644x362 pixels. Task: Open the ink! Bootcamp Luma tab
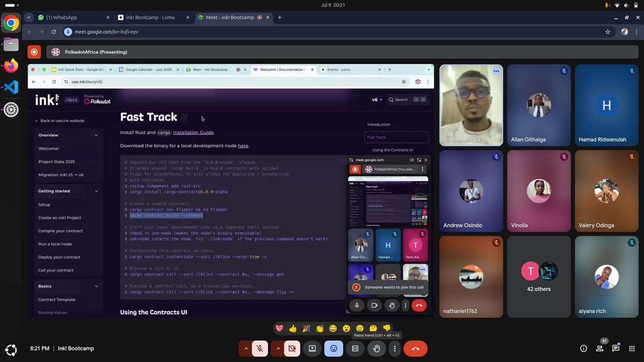(x=150, y=17)
